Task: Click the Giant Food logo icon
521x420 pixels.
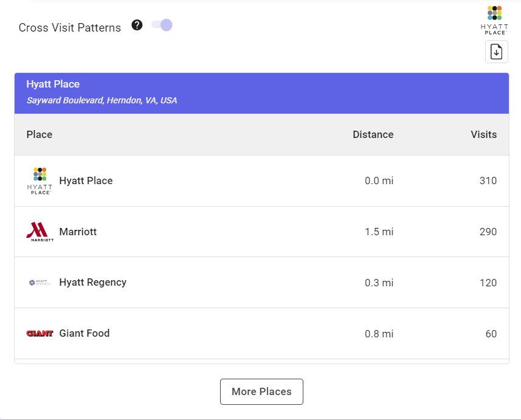Action: click(x=40, y=333)
